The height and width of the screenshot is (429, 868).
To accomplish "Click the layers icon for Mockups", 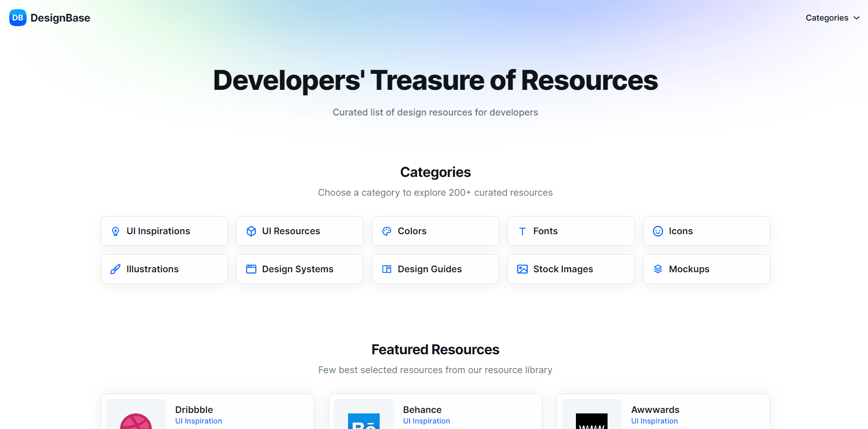I will click(658, 269).
